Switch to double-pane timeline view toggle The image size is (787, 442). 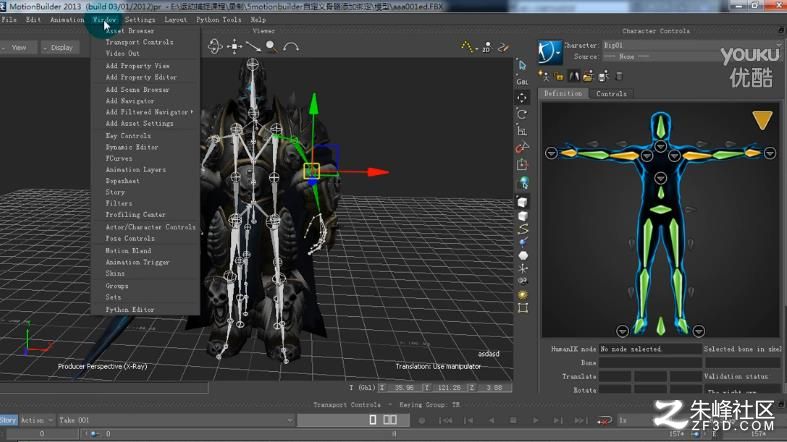tap(390, 419)
